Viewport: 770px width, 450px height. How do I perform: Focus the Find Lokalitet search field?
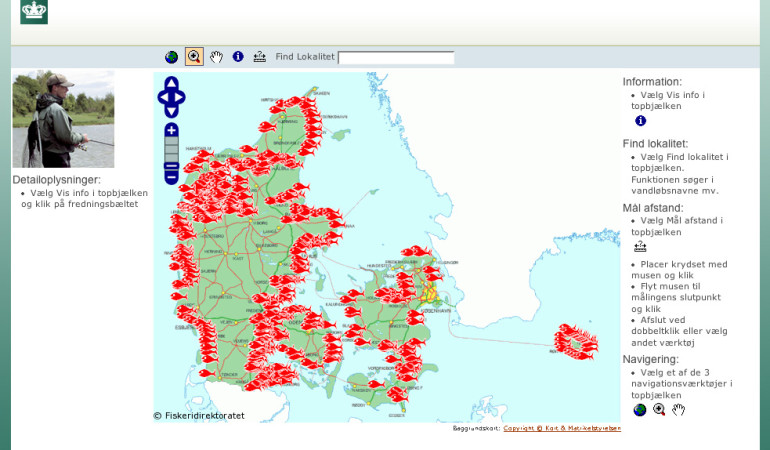click(396, 58)
